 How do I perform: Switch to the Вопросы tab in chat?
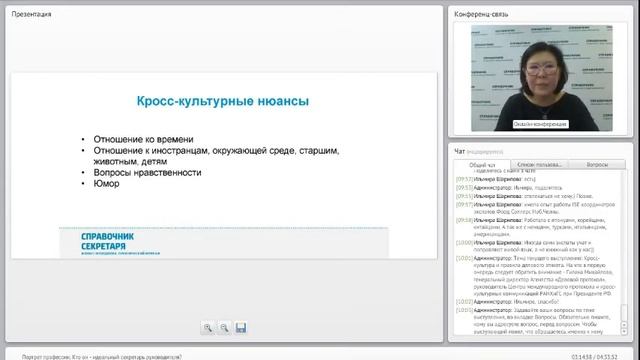coord(597,164)
